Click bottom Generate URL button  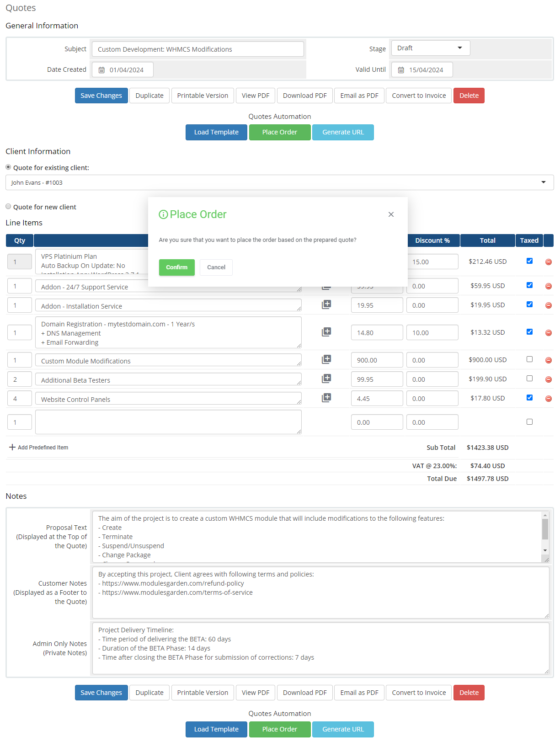[343, 729]
